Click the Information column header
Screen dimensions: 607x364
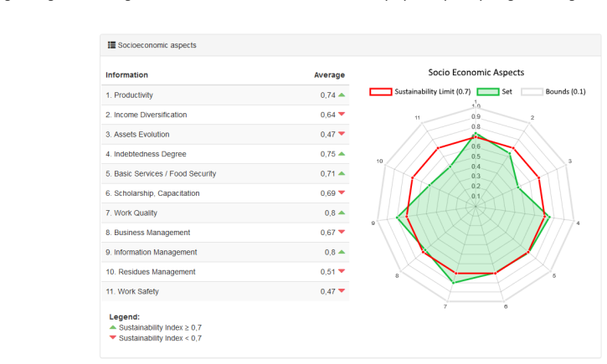pyautogui.click(x=126, y=75)
